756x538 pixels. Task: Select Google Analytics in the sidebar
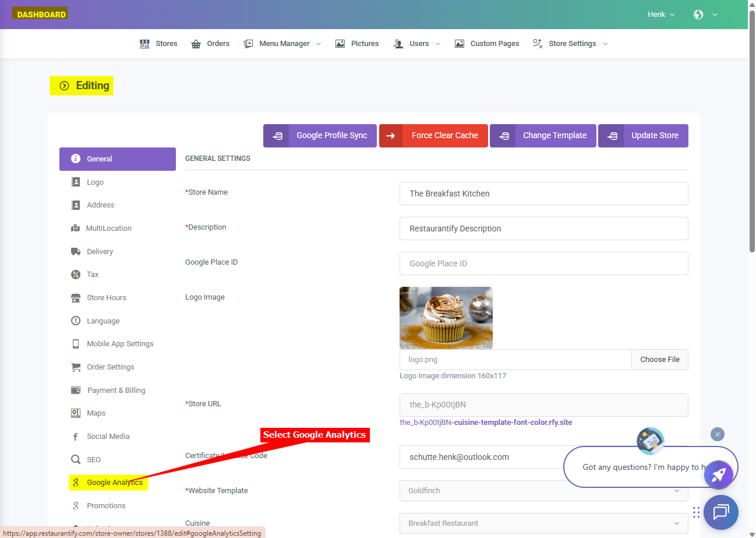coord(114,483)
